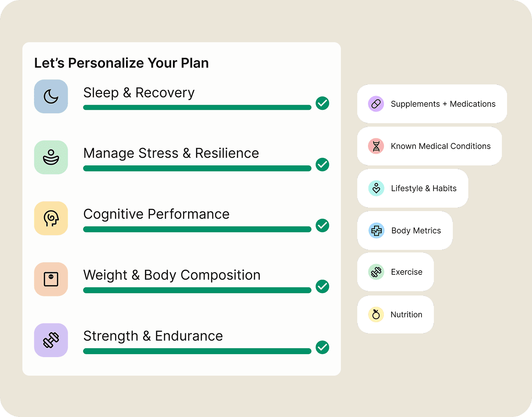This screenshot has height=417, width=532.
Task: Click the Sleep & Recovery moon icon
Action: tap(51, 96)
